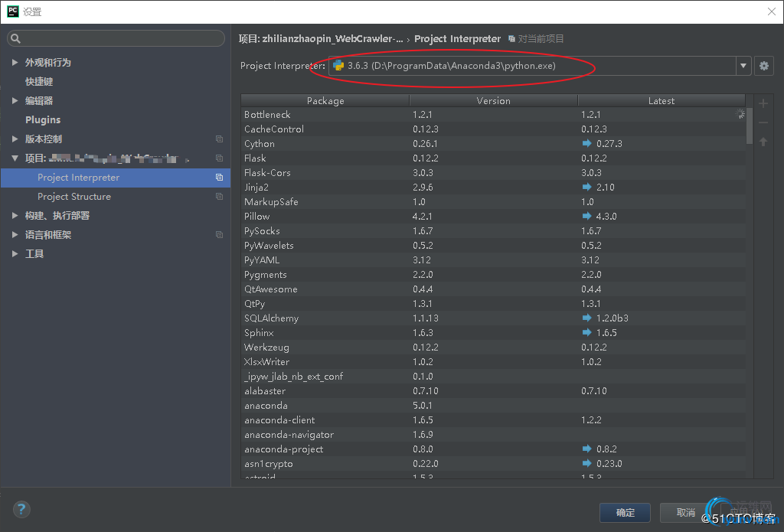
Task: Click the upgrade package up arrow
Action: [x=763, y=142]
